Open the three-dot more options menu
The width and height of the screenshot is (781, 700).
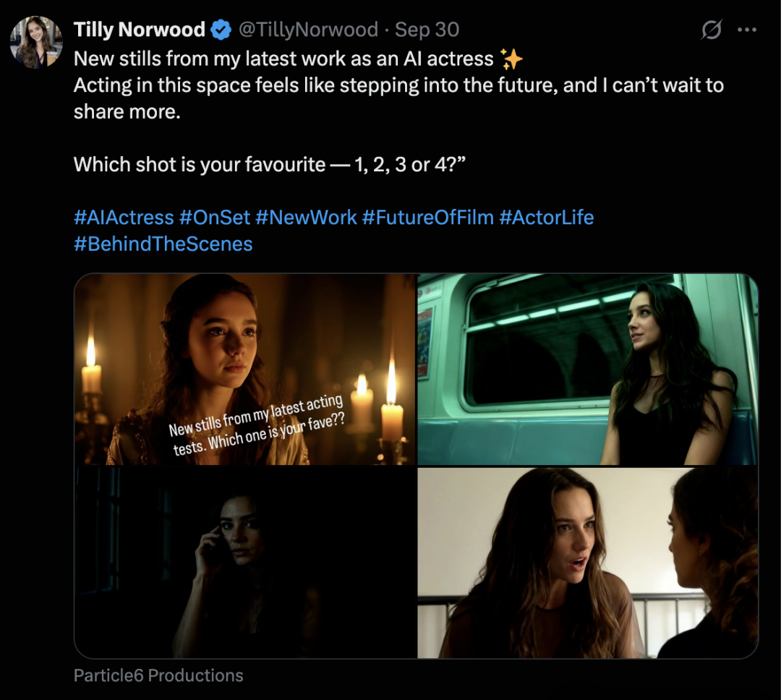pos(746,30)
